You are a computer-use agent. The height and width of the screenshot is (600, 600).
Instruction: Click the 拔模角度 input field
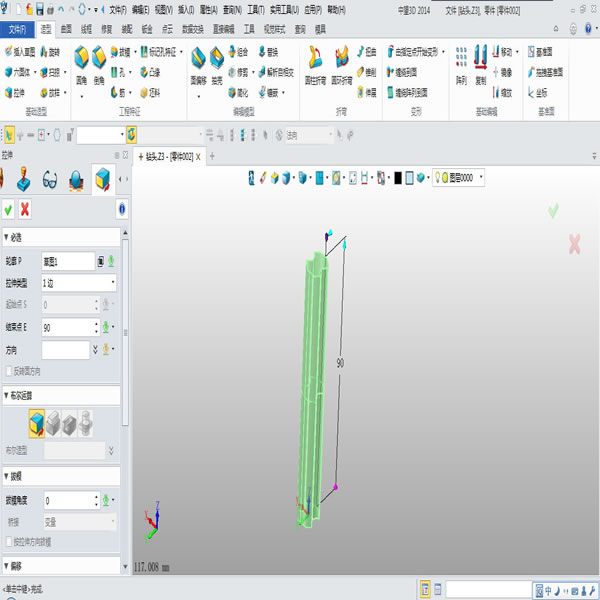click(69, 501)
